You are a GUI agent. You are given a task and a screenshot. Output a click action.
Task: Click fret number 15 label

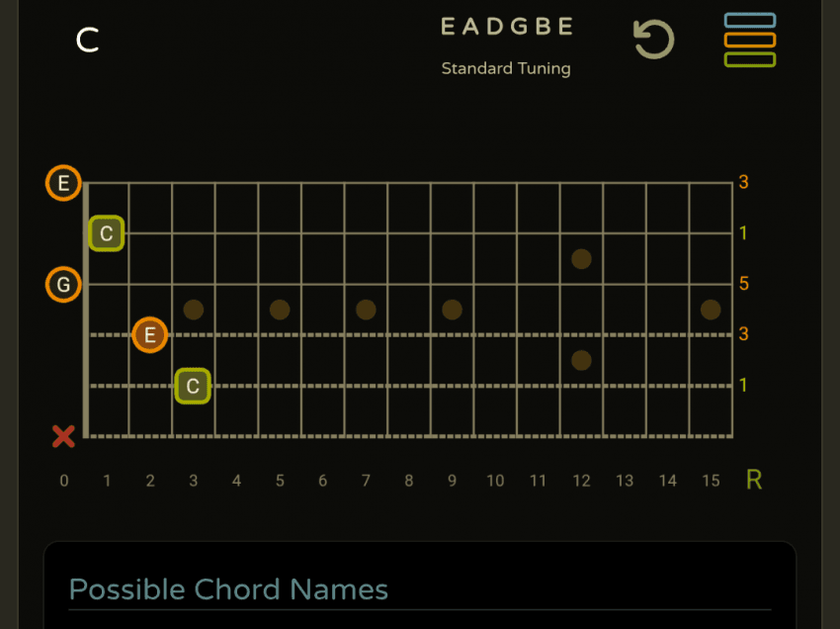[711, 482]
